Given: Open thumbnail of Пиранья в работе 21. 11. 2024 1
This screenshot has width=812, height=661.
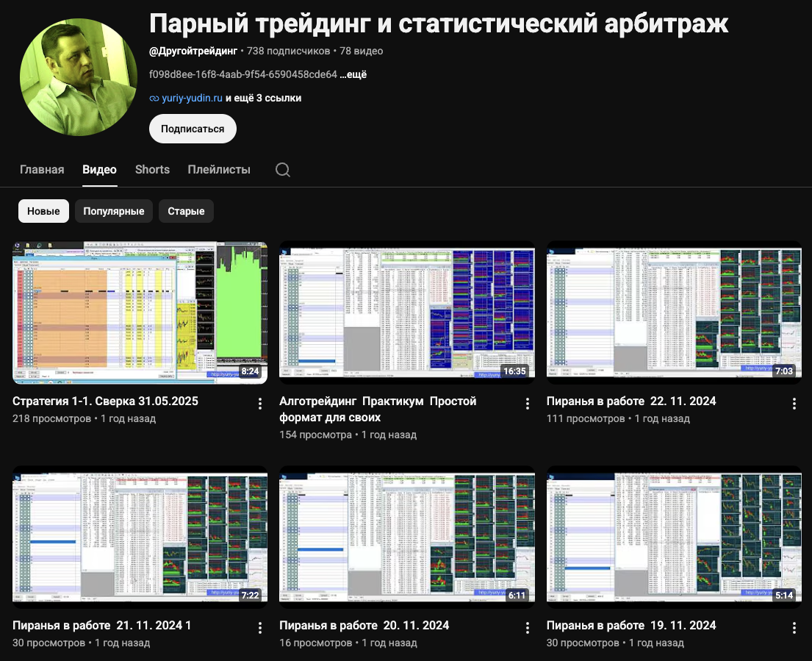Looking at the screenshot, I should pyautogui.click(x=140, y=537).
